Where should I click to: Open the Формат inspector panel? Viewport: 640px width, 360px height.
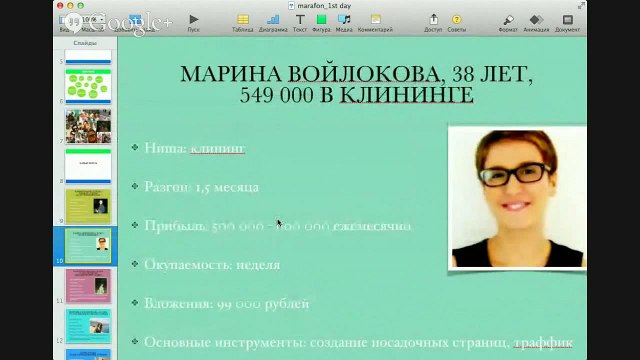[508, 23]
